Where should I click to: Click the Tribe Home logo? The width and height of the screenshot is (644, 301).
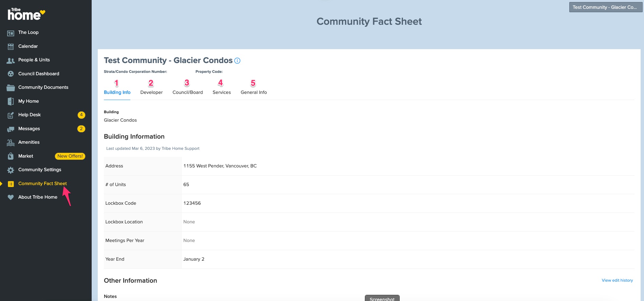[x=26, y=14]
